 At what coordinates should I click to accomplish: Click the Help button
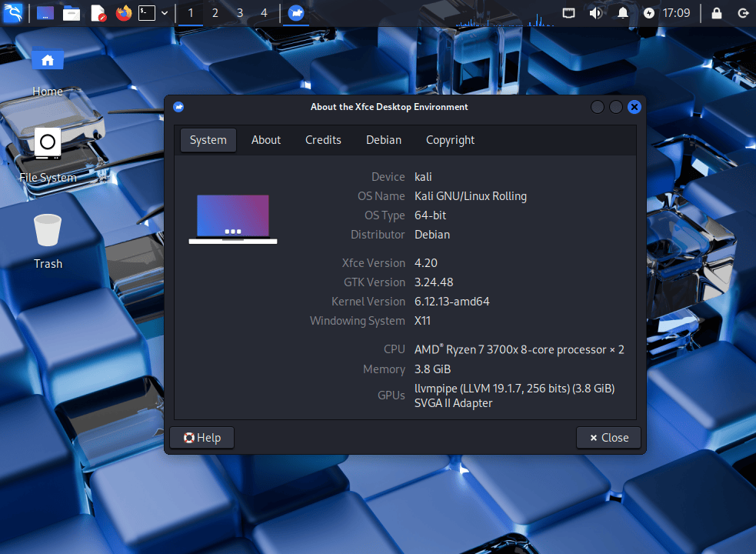(201, 437)
